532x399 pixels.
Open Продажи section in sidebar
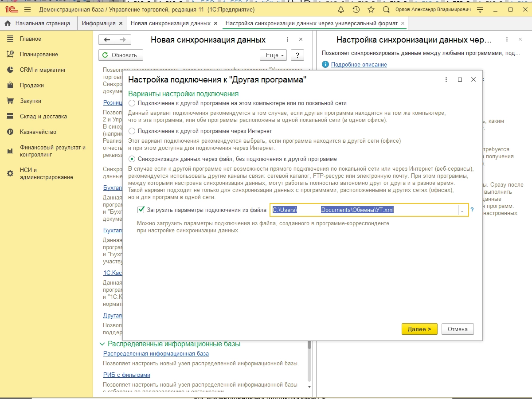(31, 85)
